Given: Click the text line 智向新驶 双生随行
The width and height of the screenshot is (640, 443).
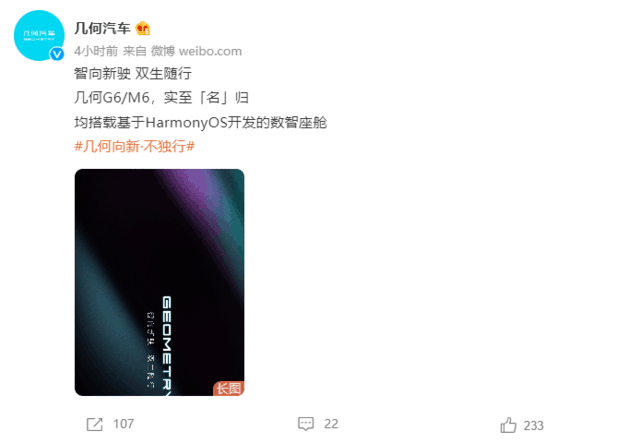Looking at the screenshot, I should click(133, 73).
